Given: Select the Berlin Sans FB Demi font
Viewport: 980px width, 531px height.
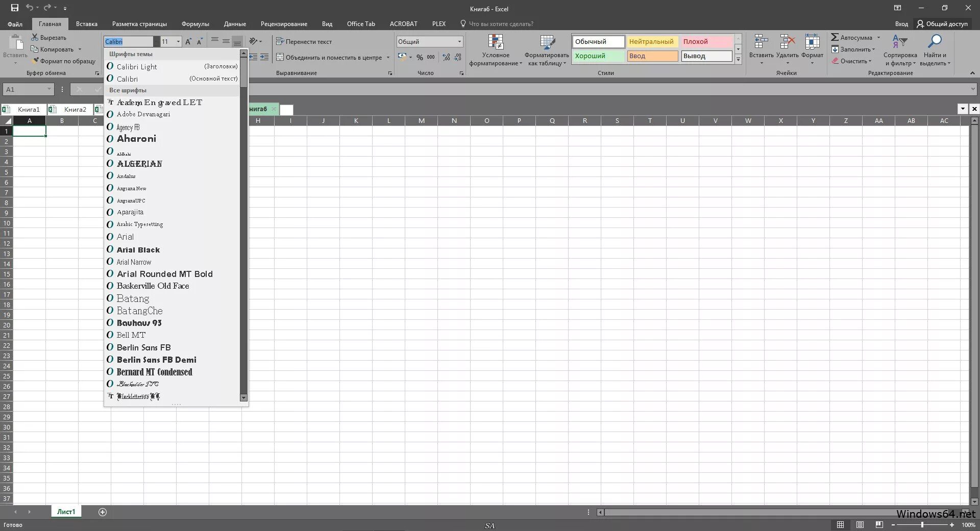Looking at the screenshot, I should 172,360.
